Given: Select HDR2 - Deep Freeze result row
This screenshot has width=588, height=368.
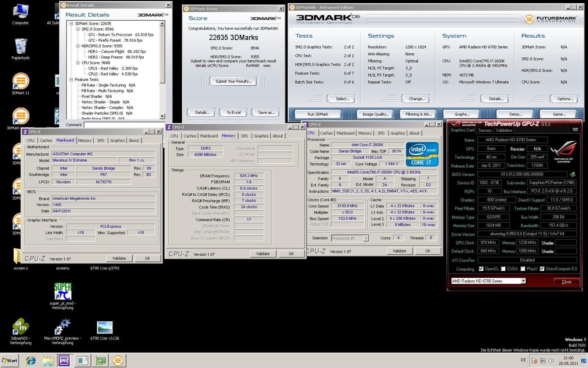Looking at the screenshot, I should pyautogui.click(x=116, y=57).
